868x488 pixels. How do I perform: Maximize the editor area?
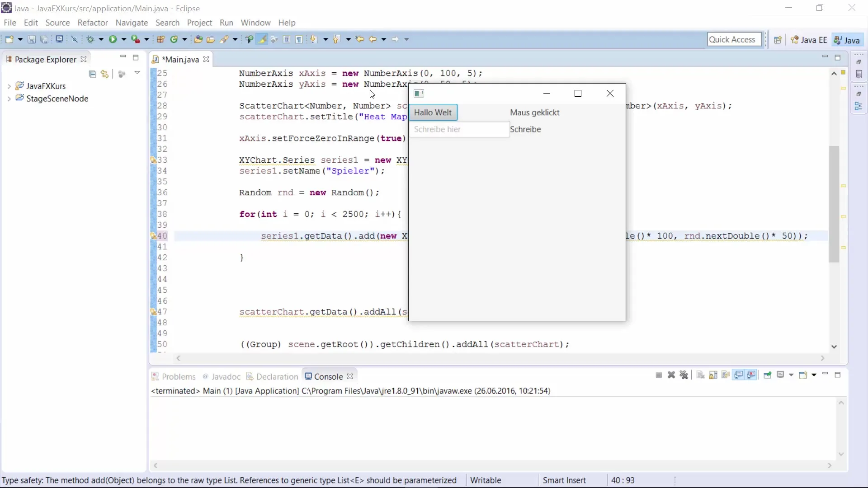(838, 57)
